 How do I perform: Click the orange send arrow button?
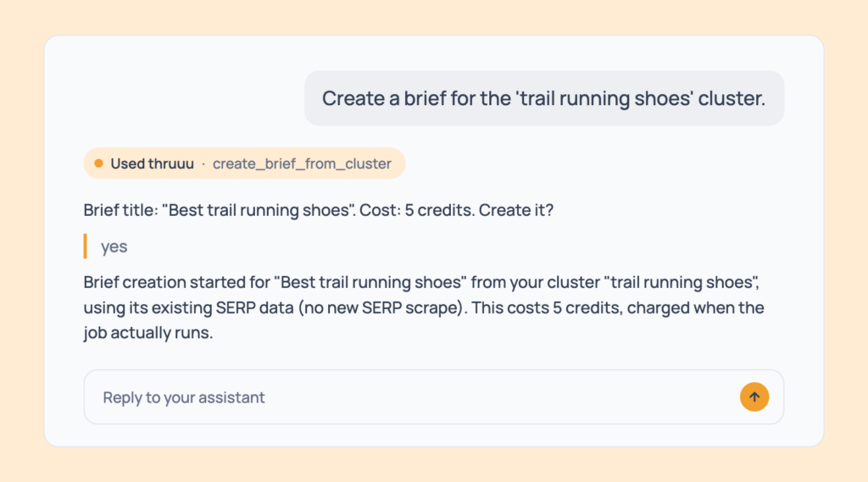point(754,396)
